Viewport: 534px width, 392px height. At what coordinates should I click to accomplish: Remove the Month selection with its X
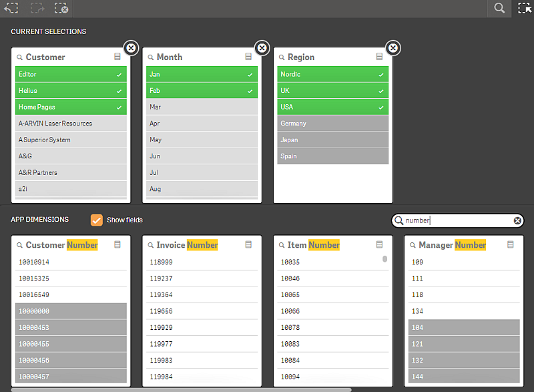click(262, 48)
